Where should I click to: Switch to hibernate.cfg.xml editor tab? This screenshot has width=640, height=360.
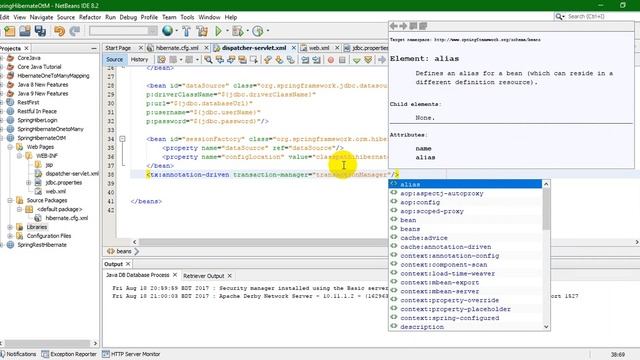[x=177, y=48]
